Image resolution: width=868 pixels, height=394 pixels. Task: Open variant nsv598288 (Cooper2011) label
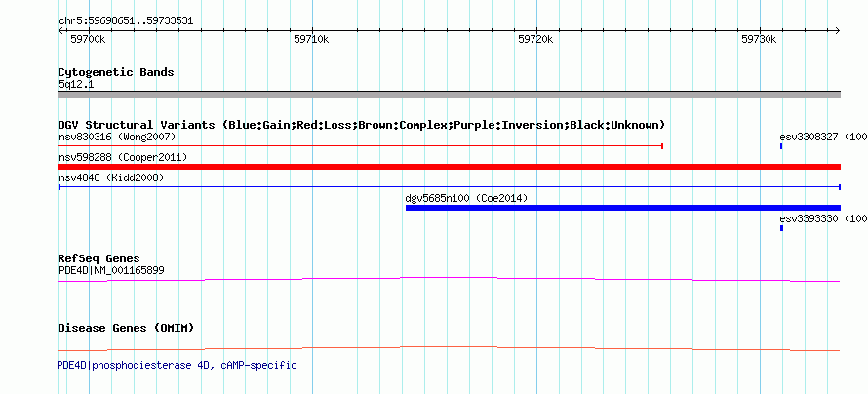pyautogui.click(x=123, y=157)
